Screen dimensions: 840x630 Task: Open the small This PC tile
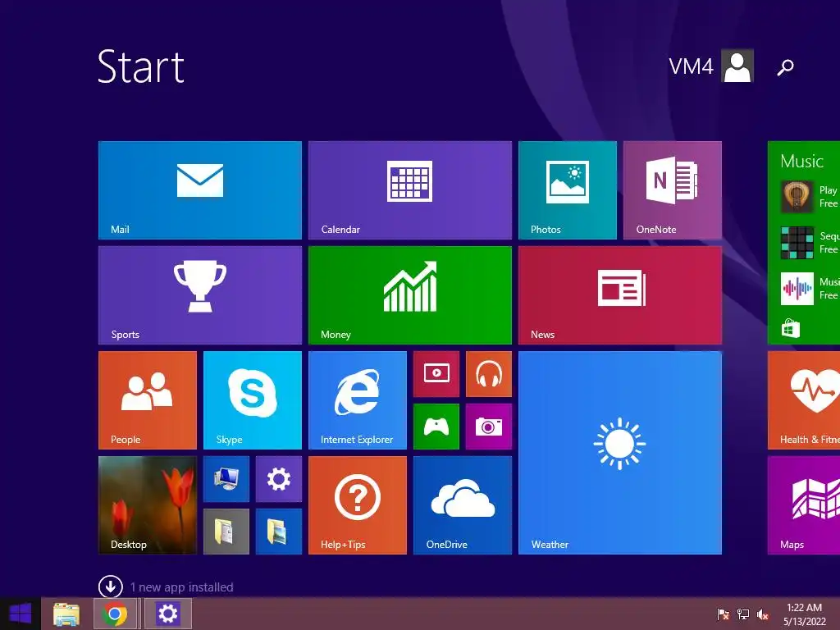pyautogui.click(x=226, y=479)
